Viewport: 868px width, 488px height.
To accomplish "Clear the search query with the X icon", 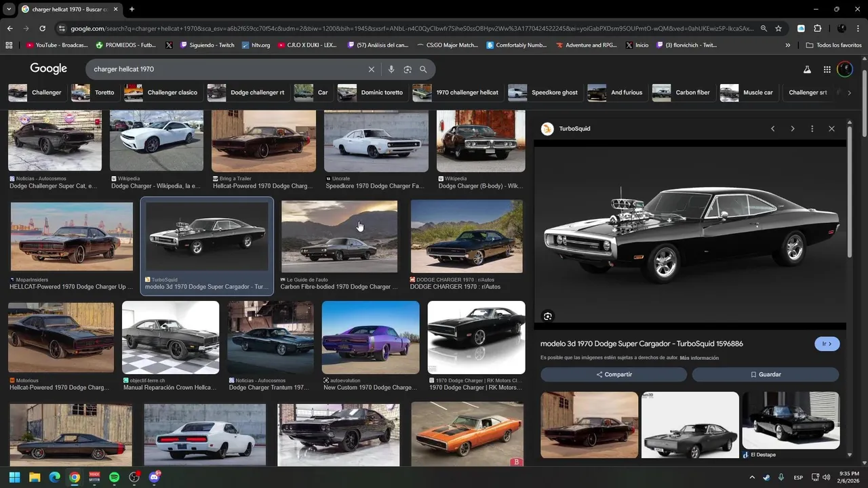I will (371, 69).
